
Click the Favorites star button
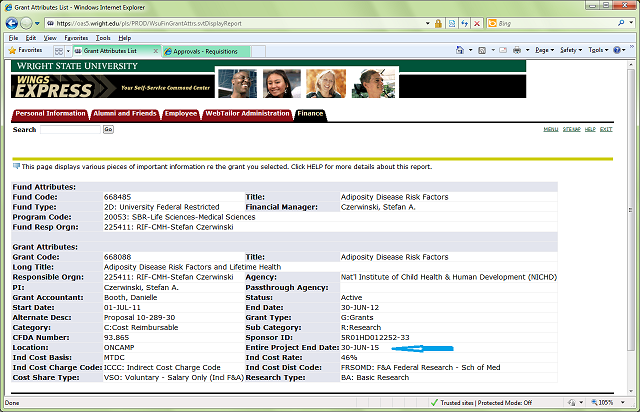pos(25,50)
